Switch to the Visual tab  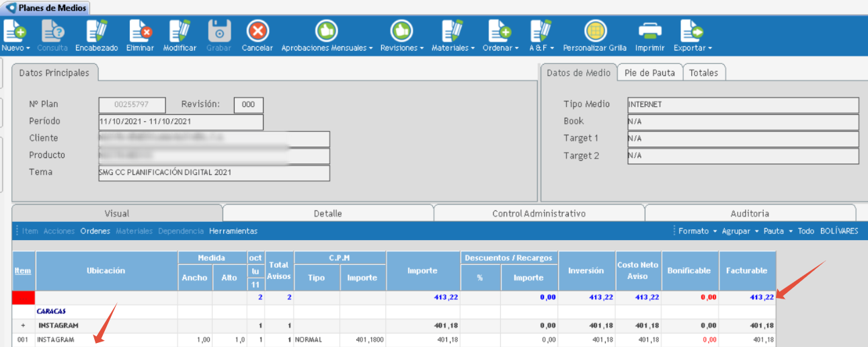pos(117,213)
